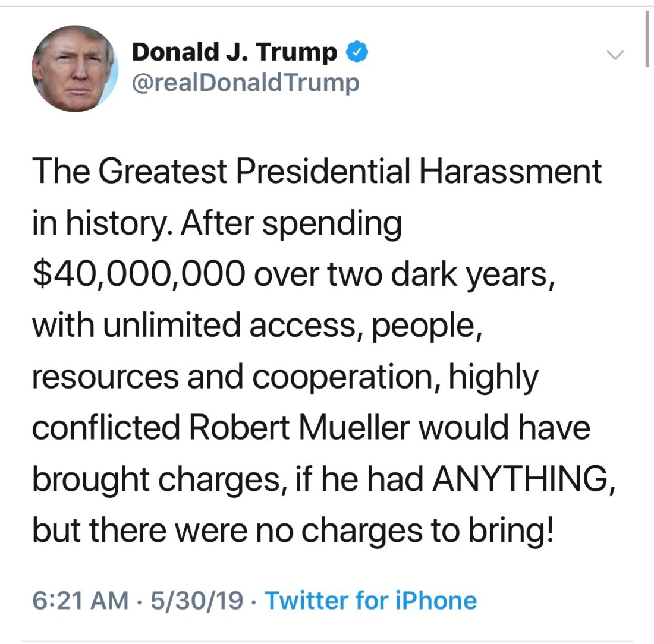
Task: Open the "Twitter for iPhone" source link
Action: 370,601
